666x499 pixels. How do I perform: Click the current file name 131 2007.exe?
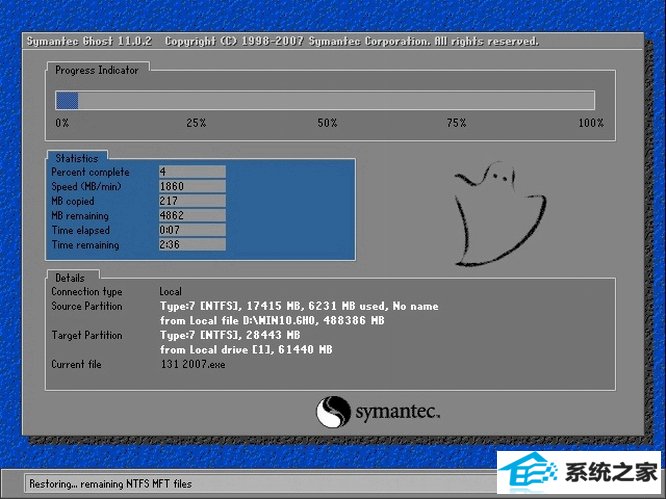coord(193,365)
